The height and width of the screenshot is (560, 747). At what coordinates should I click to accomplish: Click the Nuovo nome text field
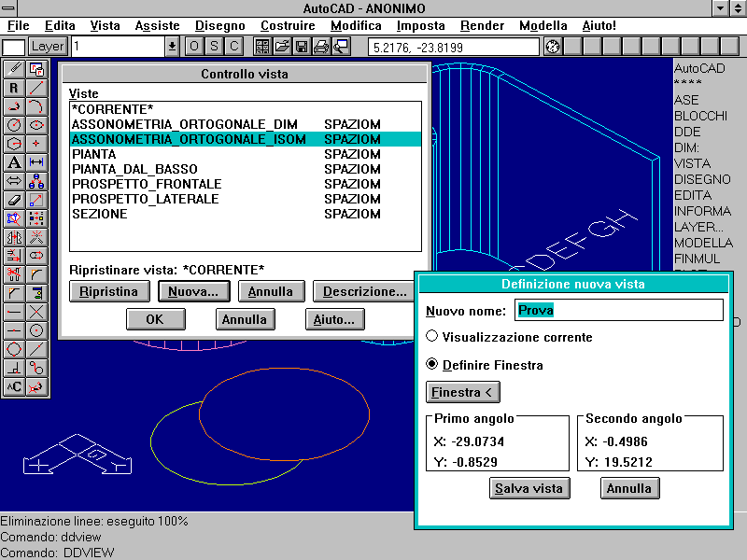[x=619, y=310]
